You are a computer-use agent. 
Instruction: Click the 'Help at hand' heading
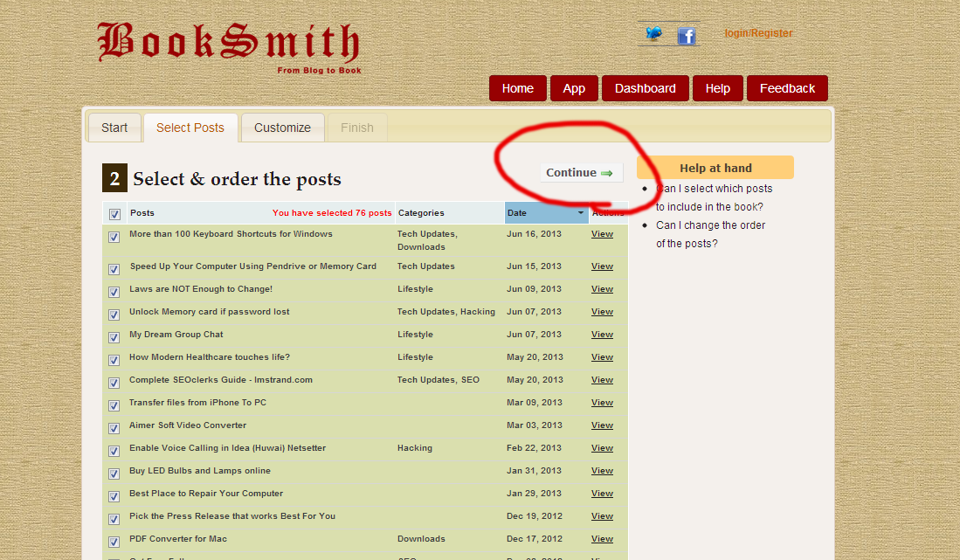pyautogui.click(x=715, y=168)
